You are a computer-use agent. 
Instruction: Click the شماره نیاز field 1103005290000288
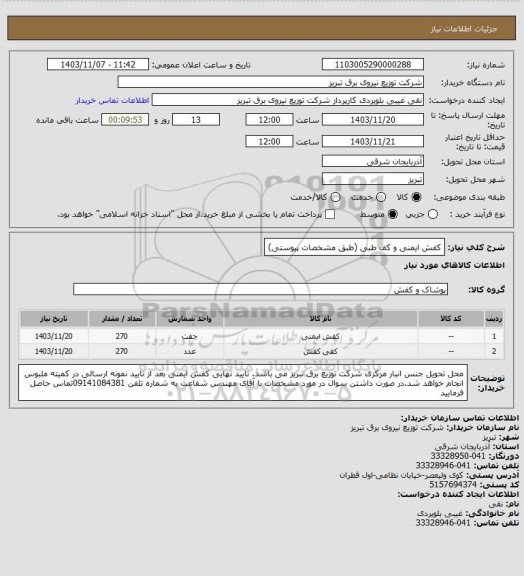373,64
